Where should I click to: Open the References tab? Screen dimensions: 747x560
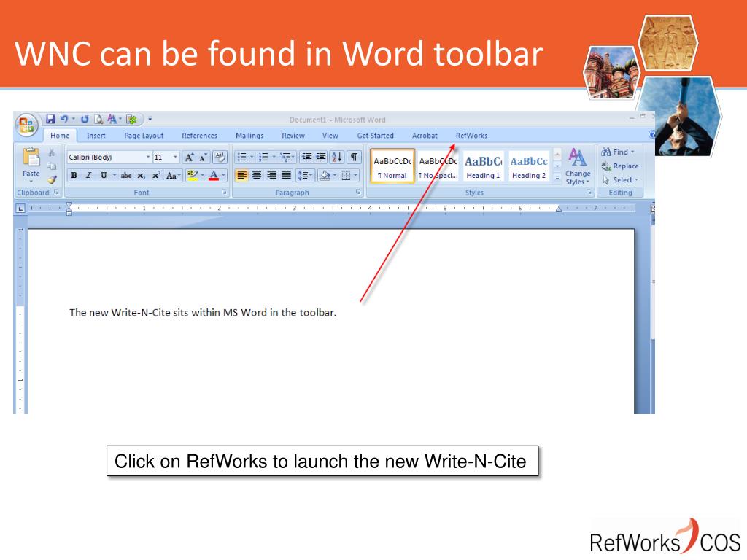click(200, 136)
